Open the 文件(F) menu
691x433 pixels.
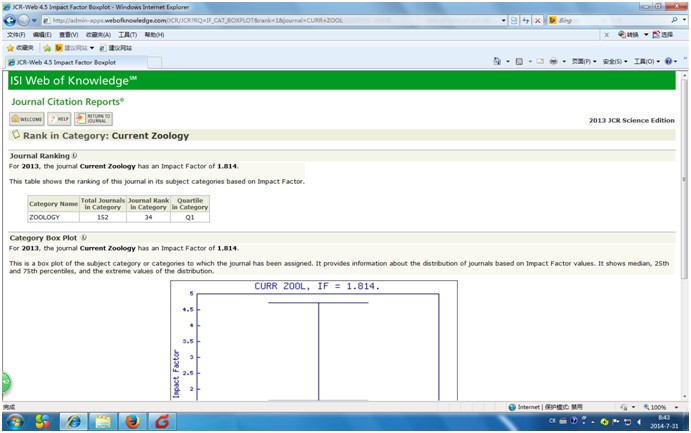point(16,34)
